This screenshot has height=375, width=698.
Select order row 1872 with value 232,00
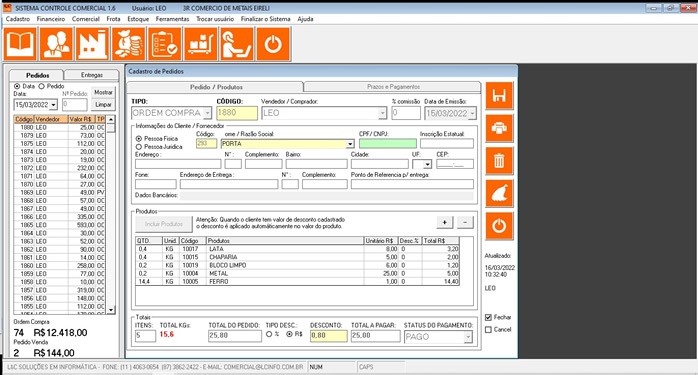[60, 168]
